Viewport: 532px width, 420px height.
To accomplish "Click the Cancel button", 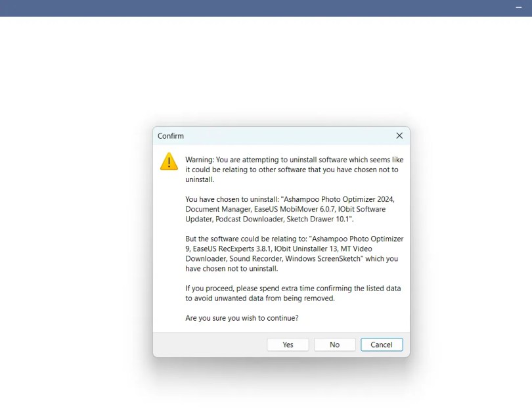I will point(382,344).
